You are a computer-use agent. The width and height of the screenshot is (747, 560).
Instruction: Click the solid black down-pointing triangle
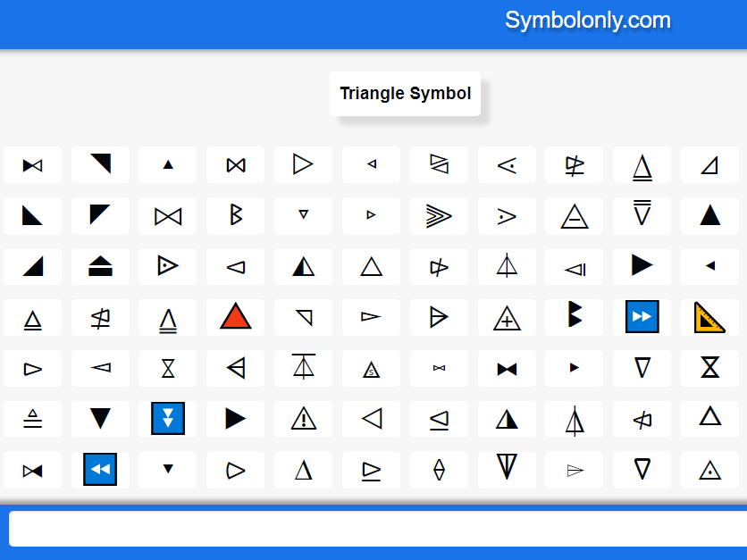[x=100, y=419]
